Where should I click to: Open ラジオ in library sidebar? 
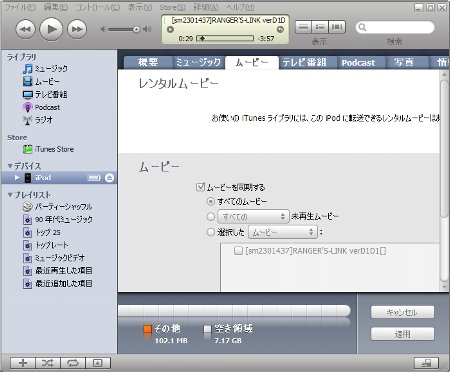pos(38,120)
